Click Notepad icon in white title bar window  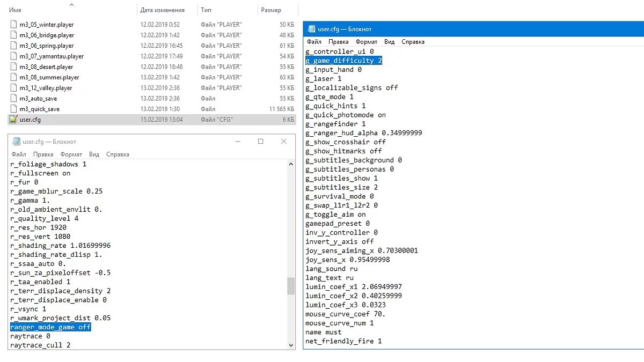[x=16, y=142]
